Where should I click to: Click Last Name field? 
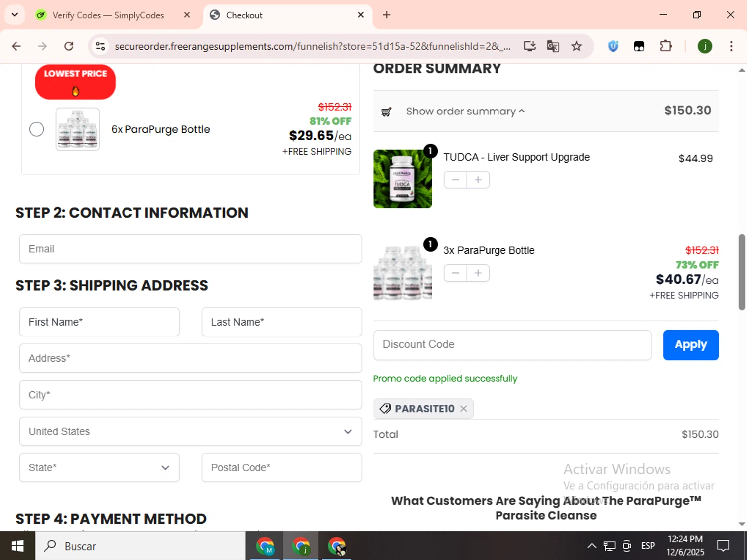tap(281, 322)
